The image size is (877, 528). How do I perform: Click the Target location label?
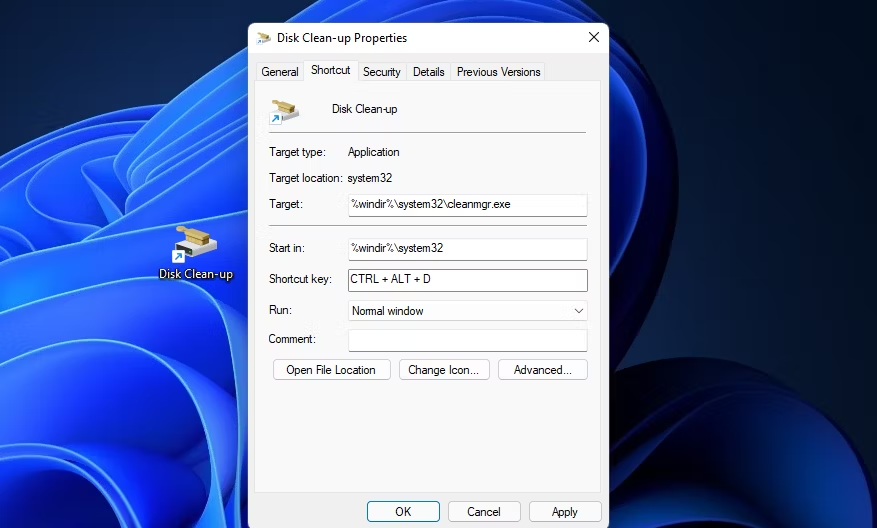(x=305, y=178)
